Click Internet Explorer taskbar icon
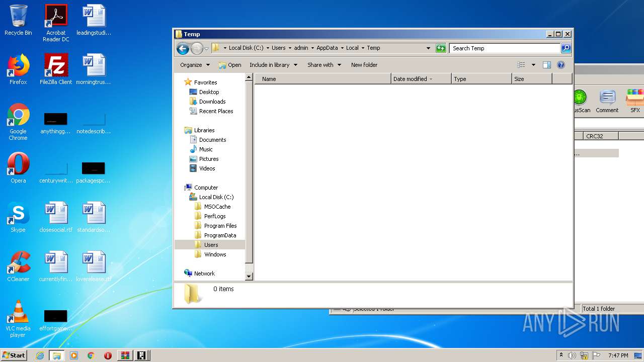The width and height of the screenshot is (644, 362). pos(40,355)
